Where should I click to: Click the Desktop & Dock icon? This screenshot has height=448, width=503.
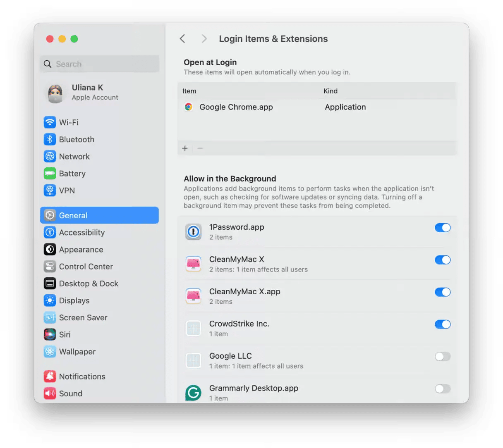[x=50, y=284]
